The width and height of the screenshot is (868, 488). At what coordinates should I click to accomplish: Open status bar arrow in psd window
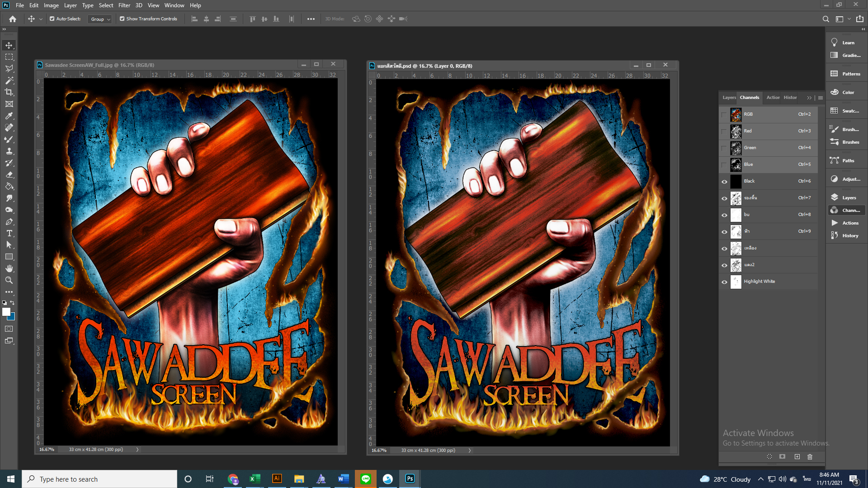(470, 450)
